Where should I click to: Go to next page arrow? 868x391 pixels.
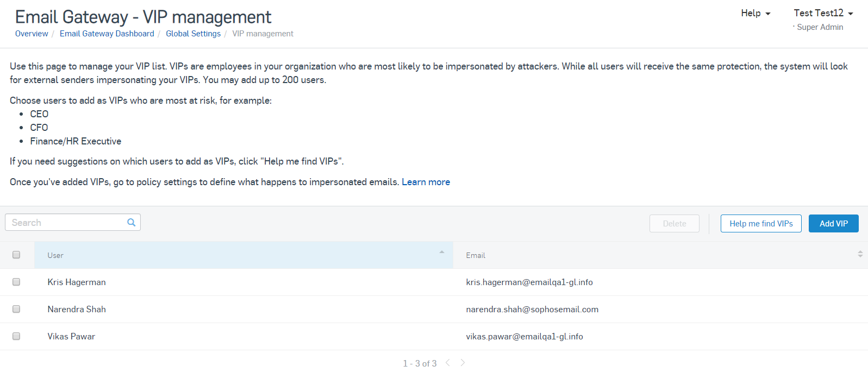463,363
